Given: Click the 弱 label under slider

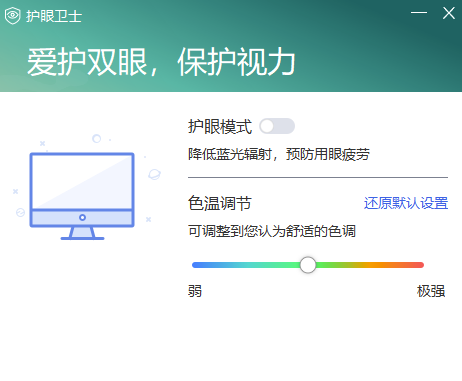Looking at the screenshot, I should click(195, 291).
